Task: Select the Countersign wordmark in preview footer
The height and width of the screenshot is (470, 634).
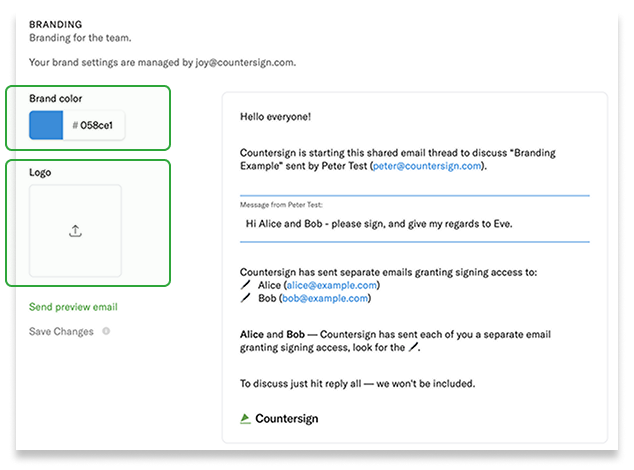Action: click(x=287, y=419)
